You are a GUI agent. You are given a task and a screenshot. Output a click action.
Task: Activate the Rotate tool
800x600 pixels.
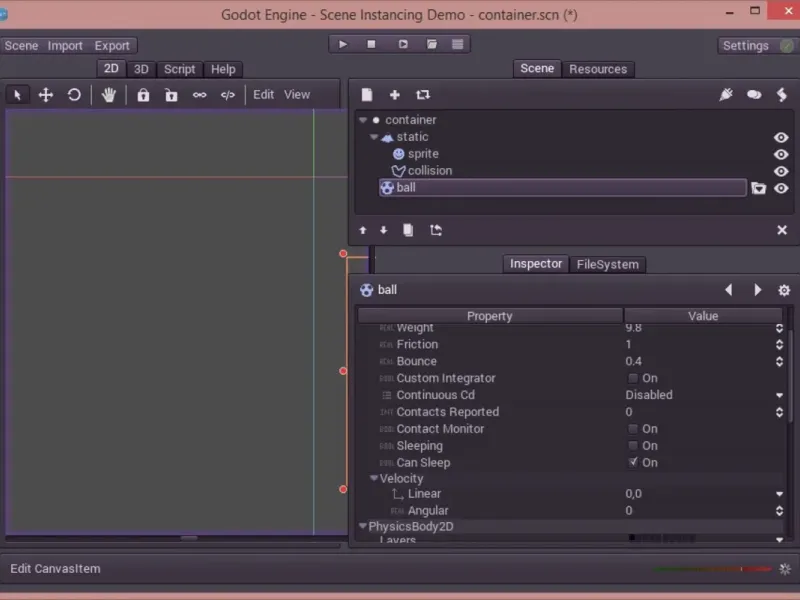coord(74,95)
